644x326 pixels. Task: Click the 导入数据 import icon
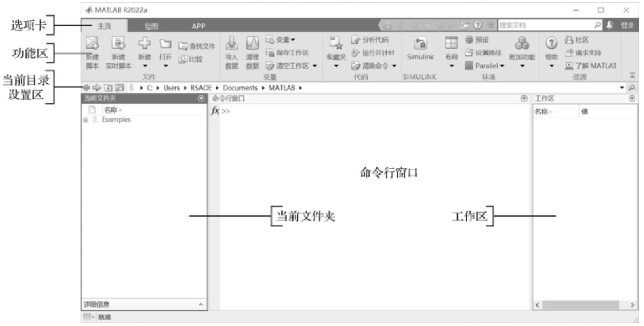pos(232,43)
